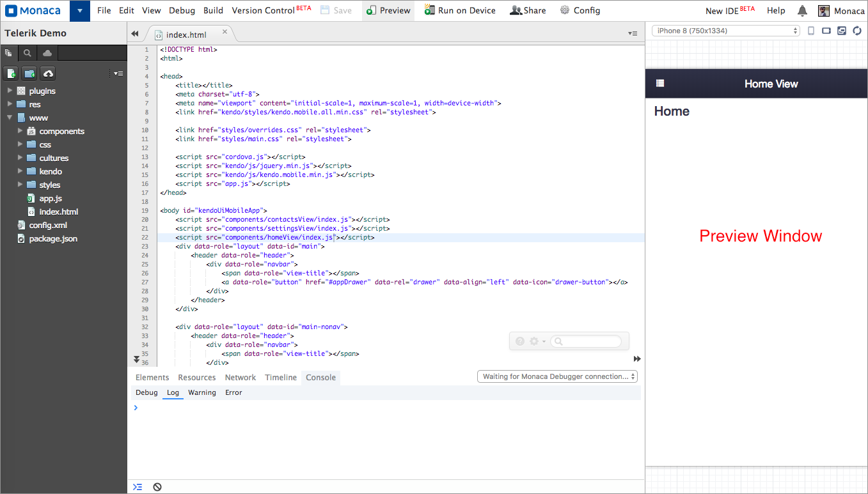Open config.xml in the file tree
The image size is (868, 494).
coord(48,225)
